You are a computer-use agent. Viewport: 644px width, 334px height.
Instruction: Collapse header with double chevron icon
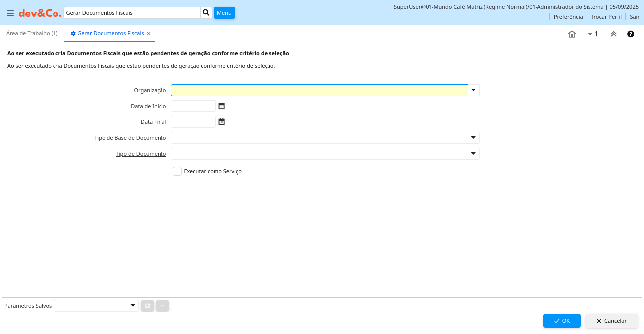613,34
